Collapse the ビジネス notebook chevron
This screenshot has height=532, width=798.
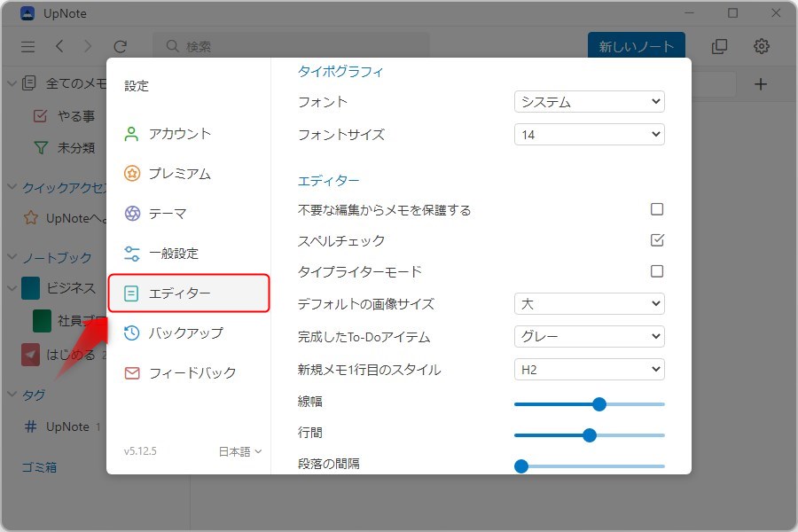point(12,288)
